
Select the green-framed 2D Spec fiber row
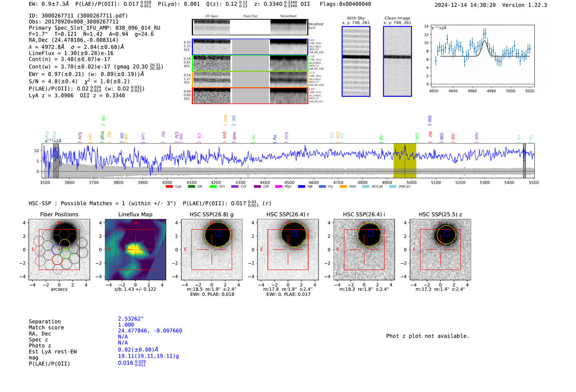point(250,63)
